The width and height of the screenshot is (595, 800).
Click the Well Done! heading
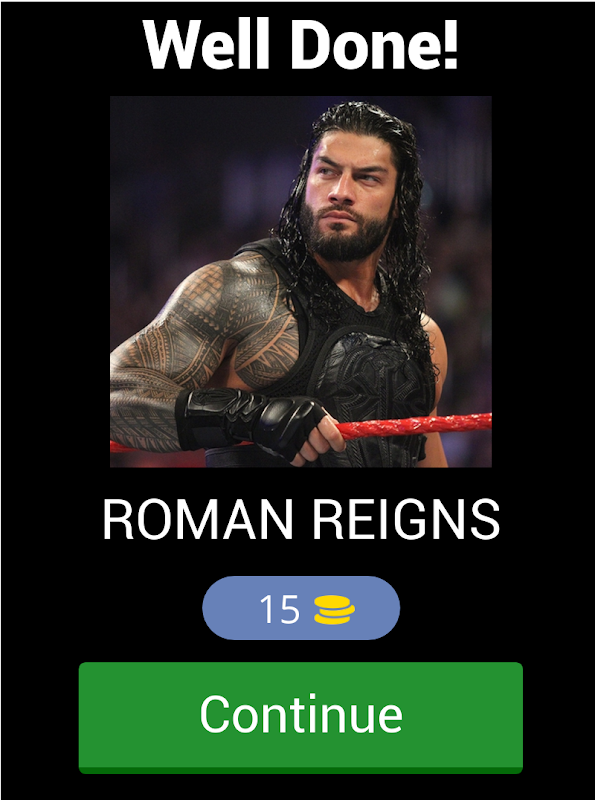pyautogui.click(x=301, y=44)
